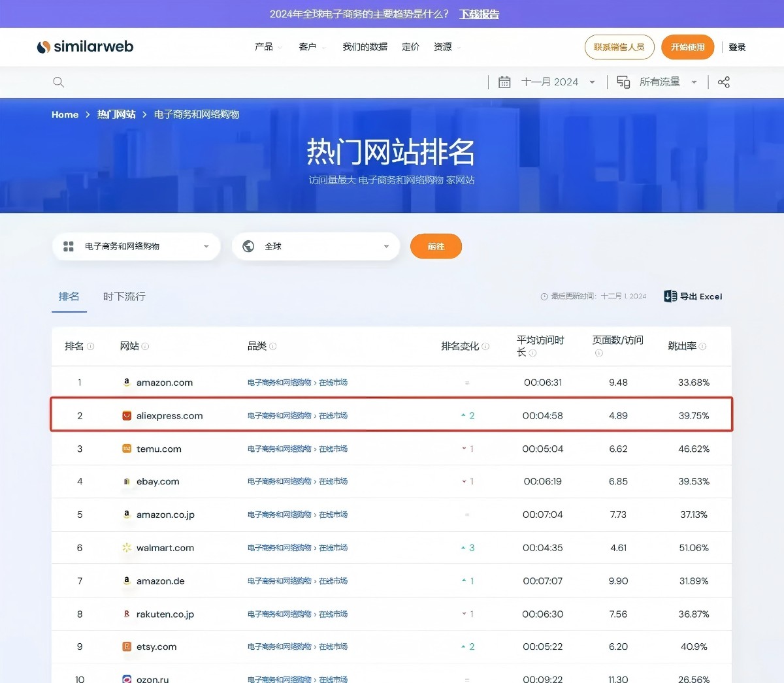Image resolution: width=784 pixels, height=683 pixels.
Task: Click the etsy.com favicon
Action: 127,646
